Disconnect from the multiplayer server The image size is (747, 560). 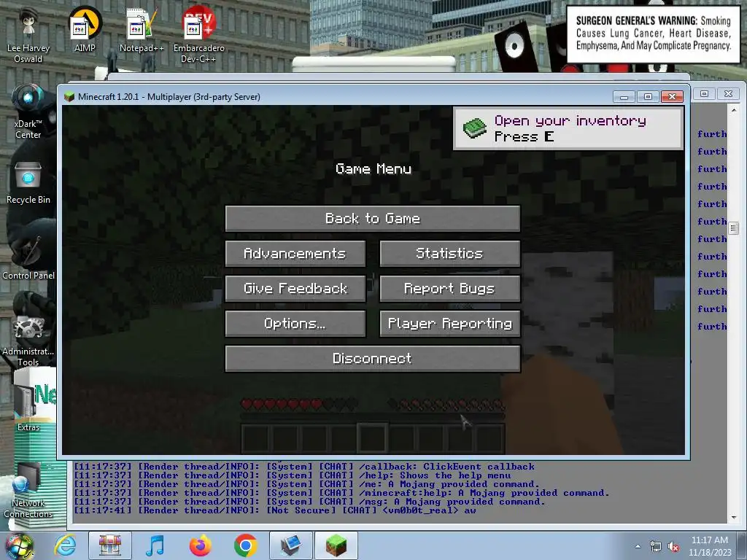click(373, 359)
